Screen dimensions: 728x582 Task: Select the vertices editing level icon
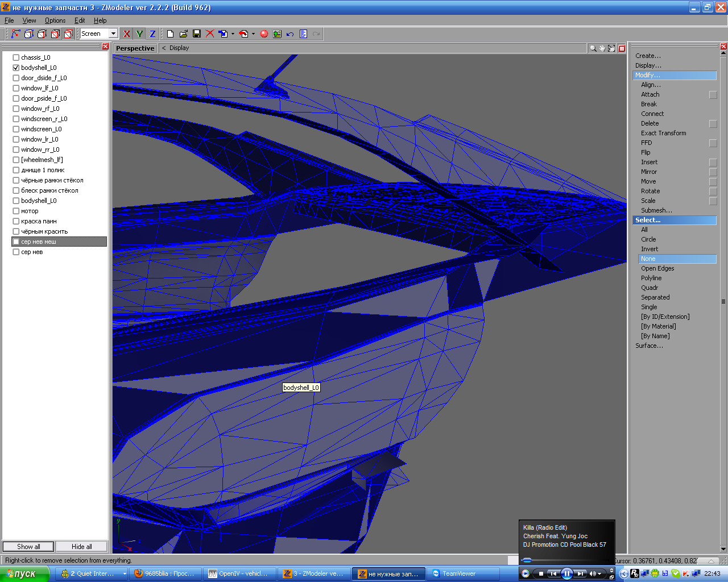coord(15,34)
